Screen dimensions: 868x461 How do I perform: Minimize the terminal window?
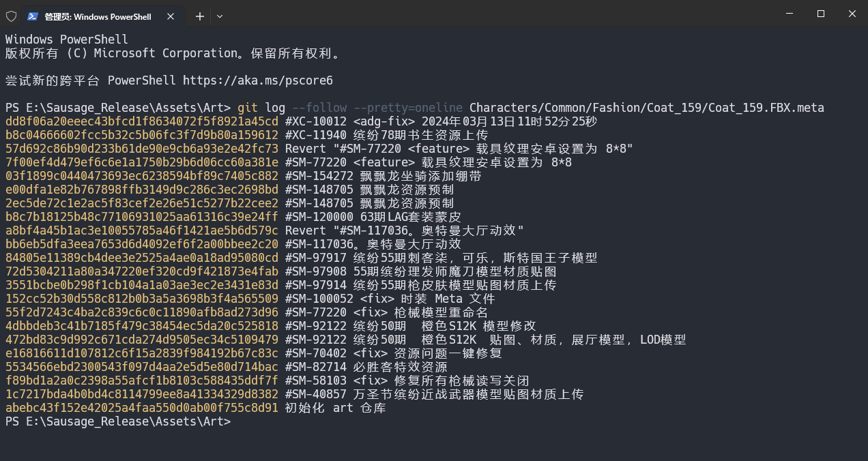coord(789,14)
